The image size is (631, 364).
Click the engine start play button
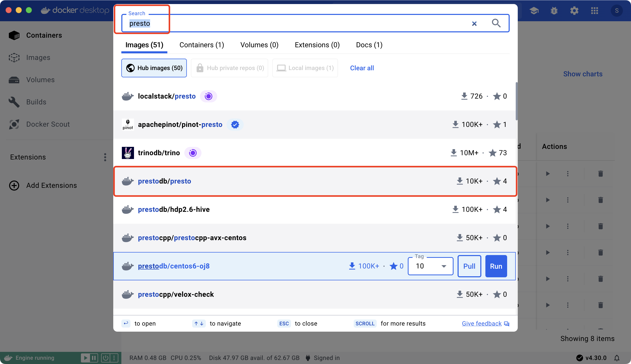pyautogui.click(x=85, y=358)
